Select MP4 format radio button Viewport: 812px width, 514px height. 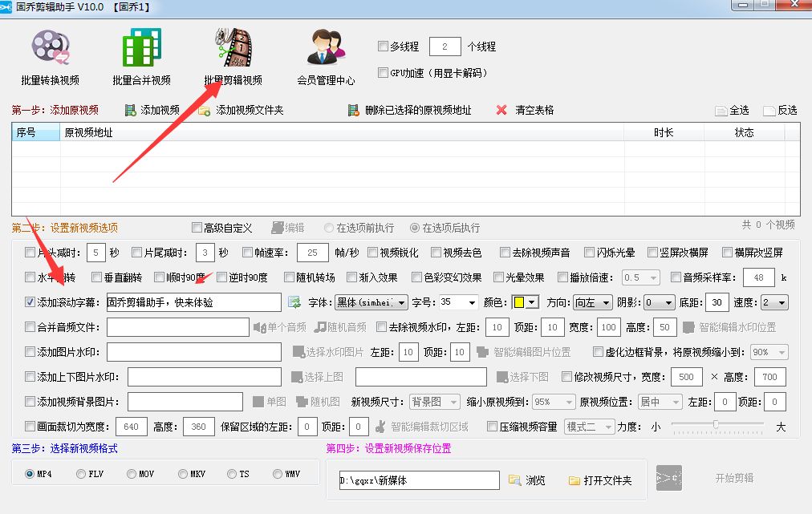30,474
